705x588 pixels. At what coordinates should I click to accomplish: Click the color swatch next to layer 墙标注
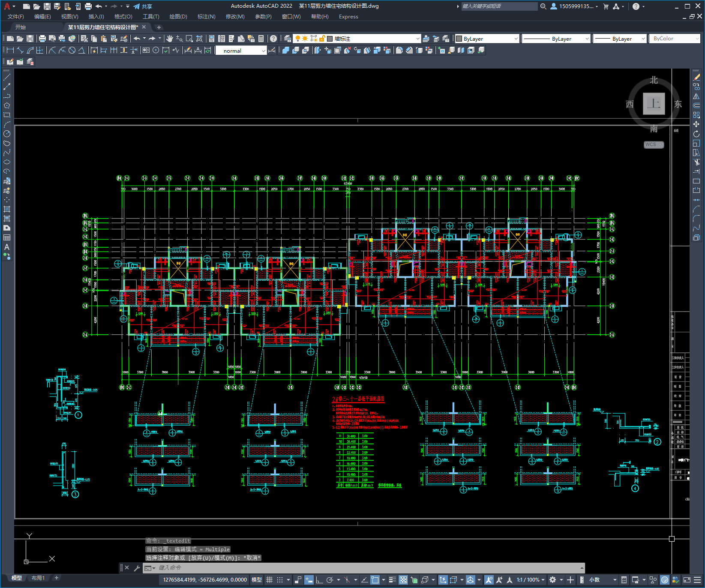click(330, 39)
